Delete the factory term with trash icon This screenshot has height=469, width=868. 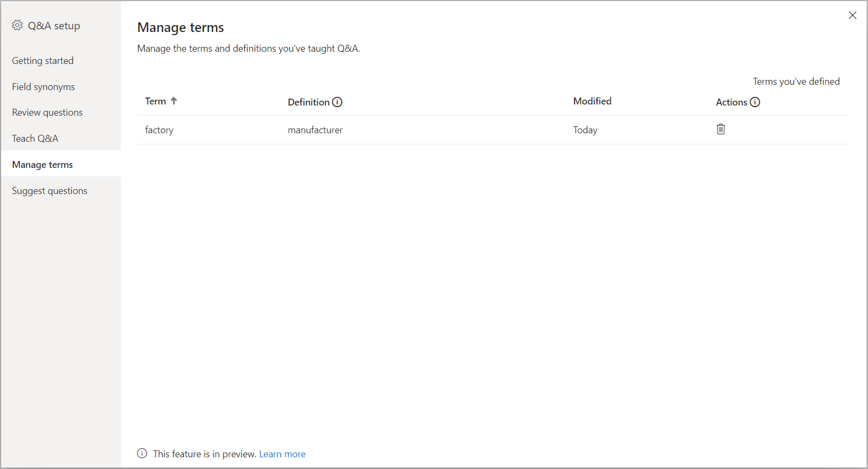[x=720, y=129]
